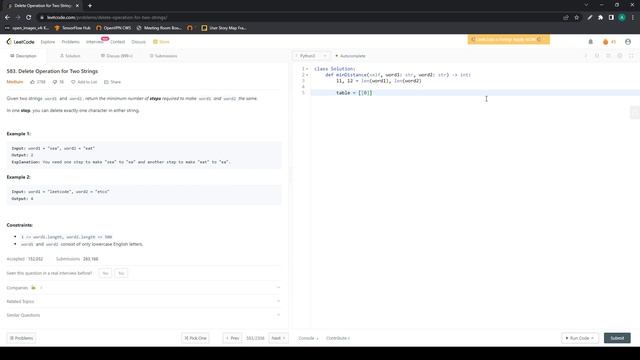This screenshot has height=360, width=640.
Task: Go to the Next problem
Action: (x=278, y=338)
